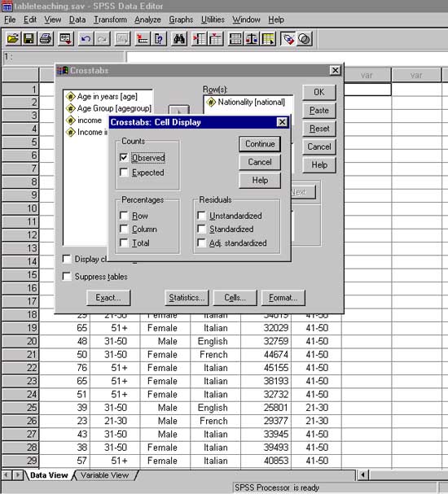Open the Window menu
Screen dimensions: 448x494
pos(246,20)
